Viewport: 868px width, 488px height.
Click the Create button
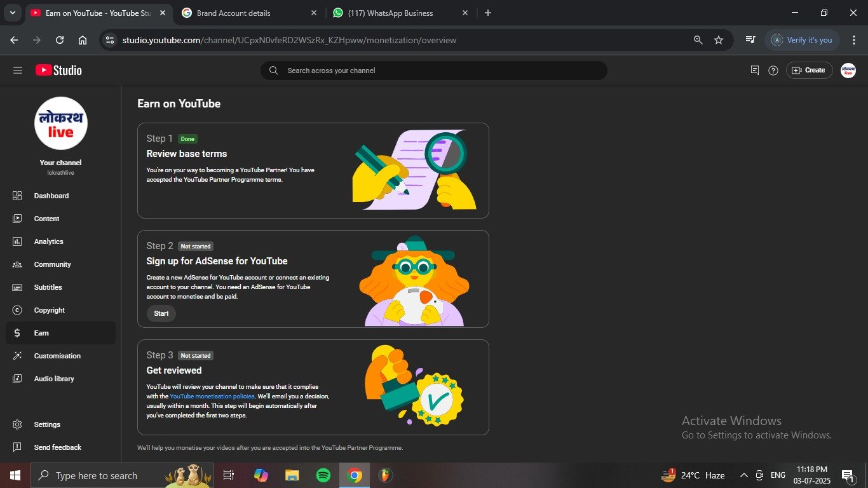(810, 71)
